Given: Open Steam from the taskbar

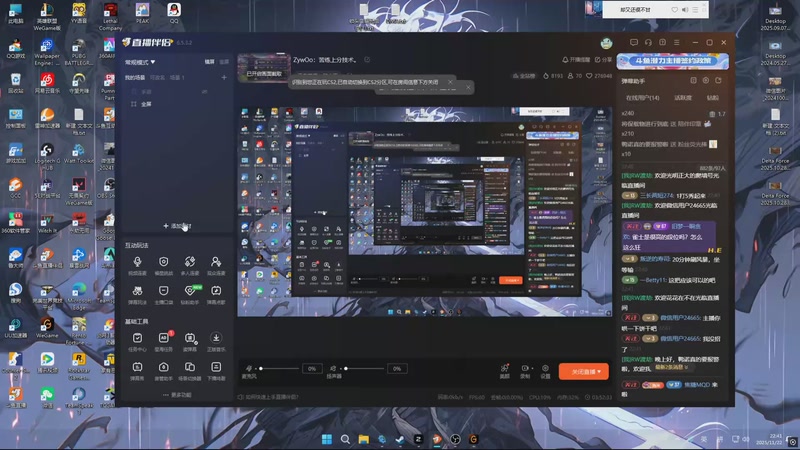Looking at the screenshot, I should pyautogui.click(x=400, y=439).
